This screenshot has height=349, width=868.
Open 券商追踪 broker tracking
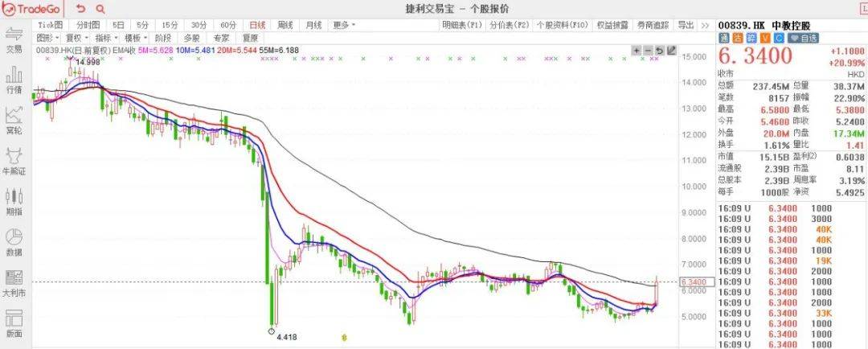coord(653,25)
